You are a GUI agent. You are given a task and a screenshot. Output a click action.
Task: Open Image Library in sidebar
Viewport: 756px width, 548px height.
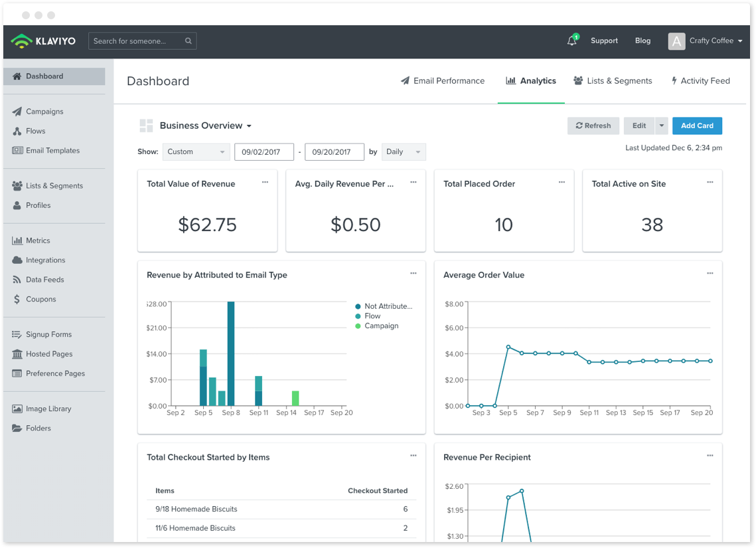click(48, 409)
